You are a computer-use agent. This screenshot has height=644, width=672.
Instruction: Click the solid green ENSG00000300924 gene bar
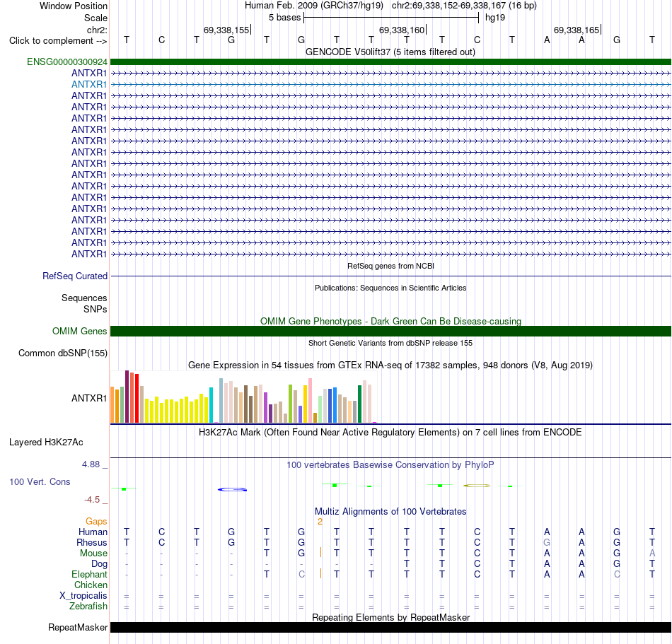click(390, 62)
